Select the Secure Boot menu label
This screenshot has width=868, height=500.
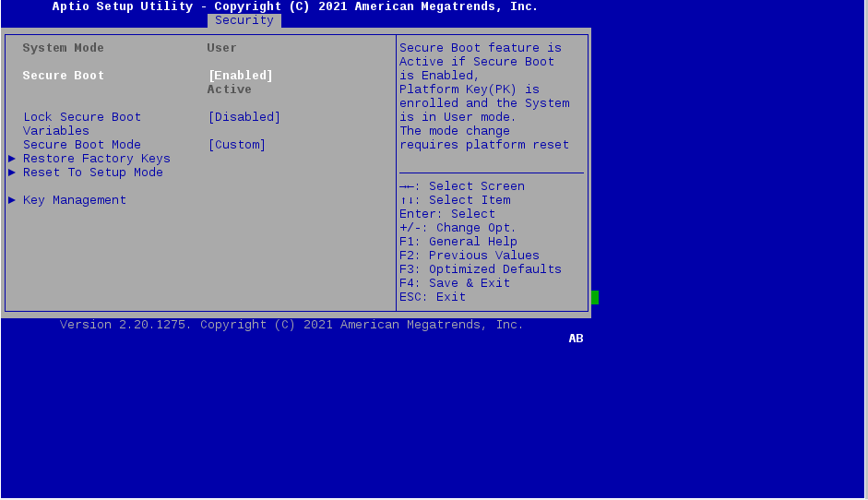[x=64, y=76]
